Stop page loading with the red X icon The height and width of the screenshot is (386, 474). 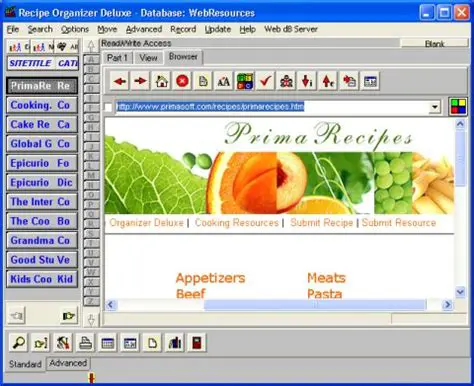182,81
